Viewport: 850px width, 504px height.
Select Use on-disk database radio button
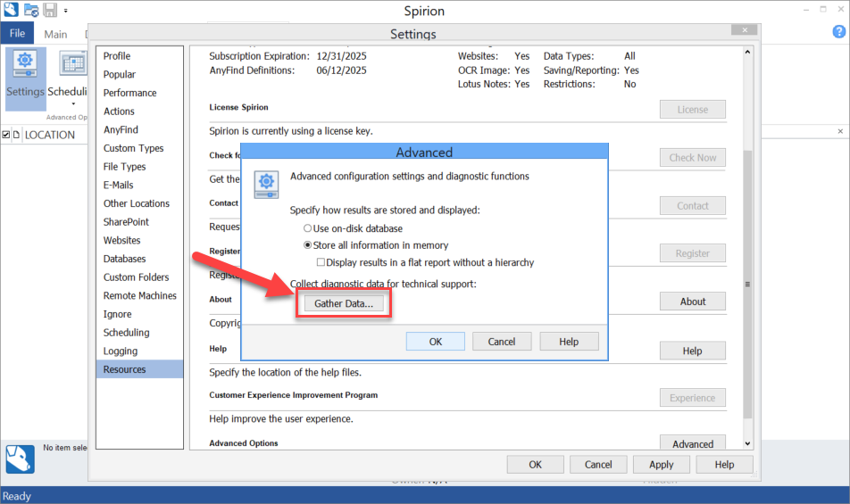click(x=307, y=228)
